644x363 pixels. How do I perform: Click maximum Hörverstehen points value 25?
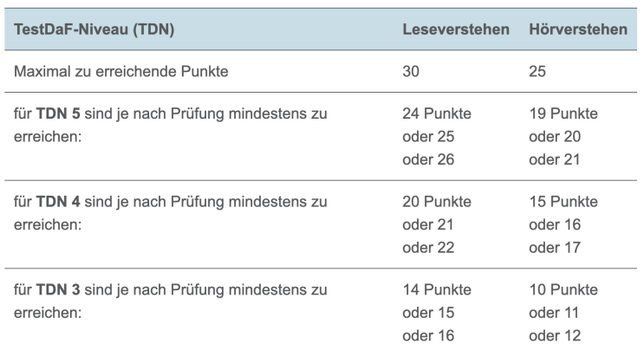tap(537, 71)
